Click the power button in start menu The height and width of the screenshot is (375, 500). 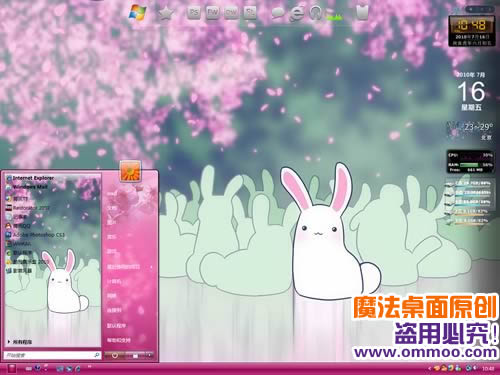tap(114, 356)
